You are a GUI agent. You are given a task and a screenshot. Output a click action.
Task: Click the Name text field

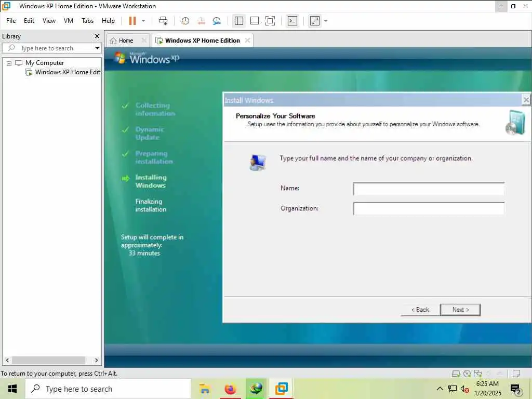(x=429, y=189)
